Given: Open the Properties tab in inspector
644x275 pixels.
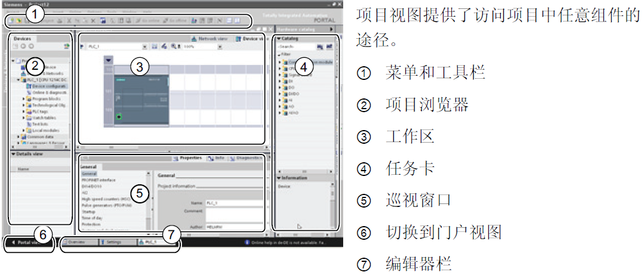Looking at the screenshot, I should point(187,158).
